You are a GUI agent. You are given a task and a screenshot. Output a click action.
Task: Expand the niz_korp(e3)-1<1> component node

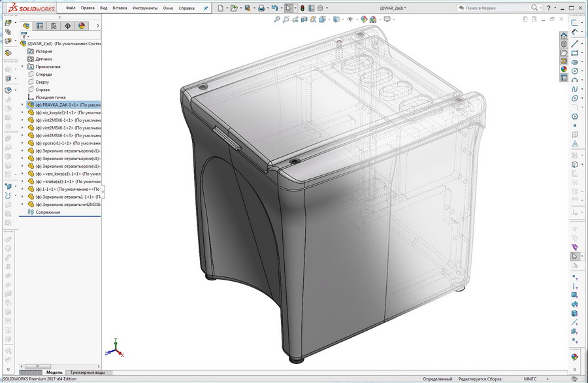pyautogui.click(x=22, y=112)
